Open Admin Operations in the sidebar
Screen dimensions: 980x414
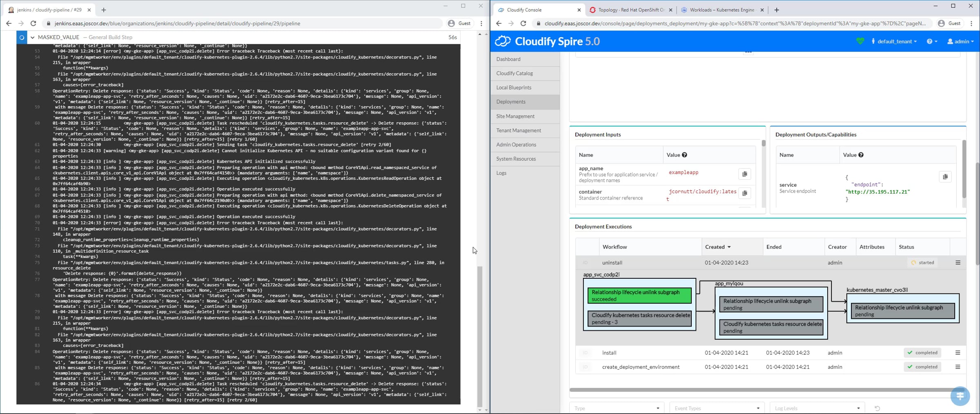point(525,145)
